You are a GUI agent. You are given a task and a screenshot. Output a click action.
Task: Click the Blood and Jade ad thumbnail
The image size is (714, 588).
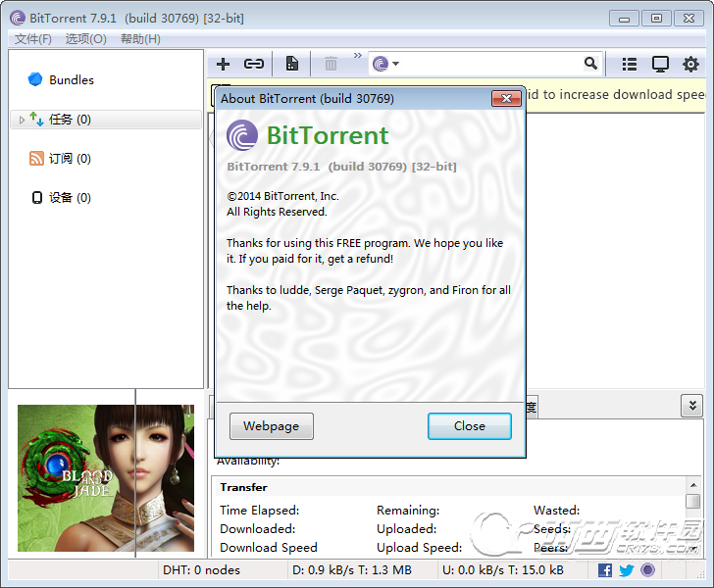pyautogui.click(x=106, y=478)
